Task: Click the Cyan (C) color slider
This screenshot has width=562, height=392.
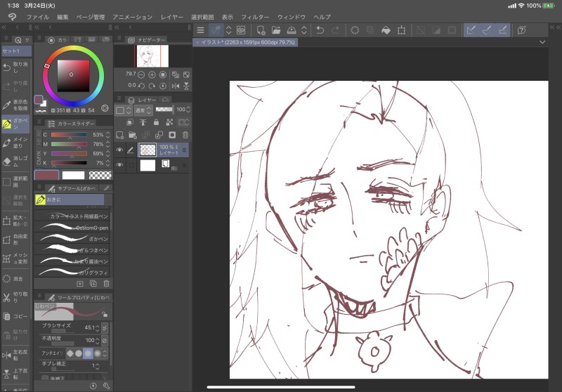Action: 68,134
